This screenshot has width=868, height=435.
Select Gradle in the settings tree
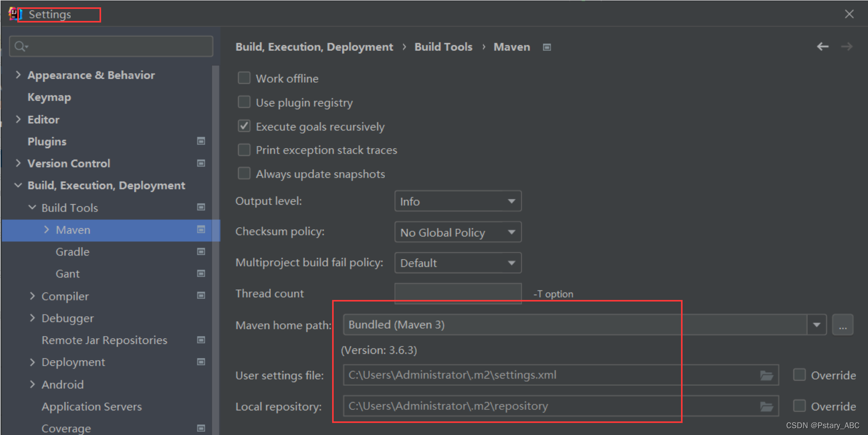72,252
